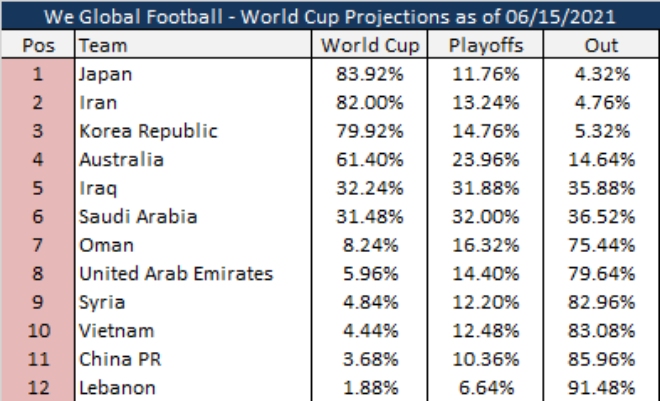Click Iraq's 35.88% Out cell

(605, 188)
